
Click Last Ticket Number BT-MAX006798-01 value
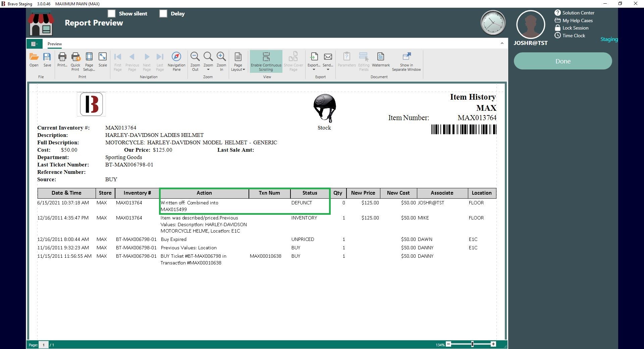pos(129,165)
